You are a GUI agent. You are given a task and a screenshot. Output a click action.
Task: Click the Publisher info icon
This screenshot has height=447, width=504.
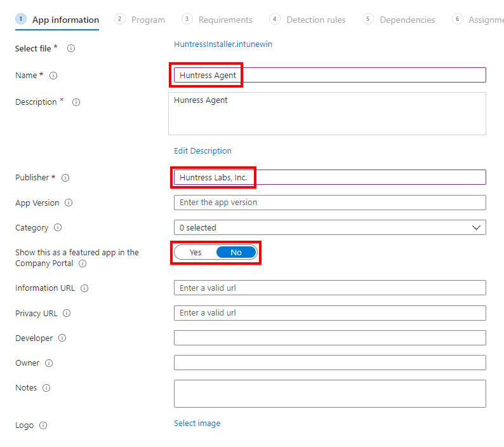(65, 178)
